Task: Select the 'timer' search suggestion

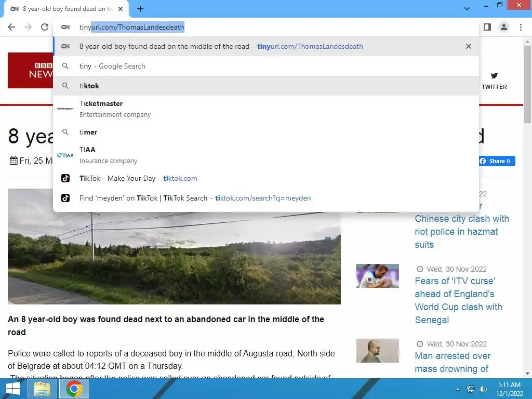Action: (x=266, y=132)
